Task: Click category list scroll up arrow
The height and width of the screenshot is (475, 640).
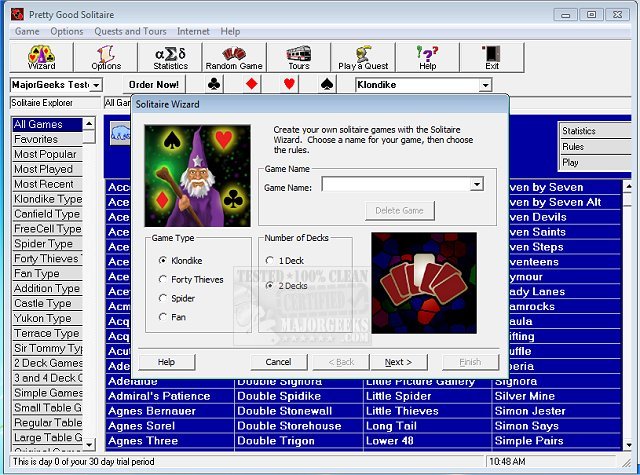Action: 89,123
